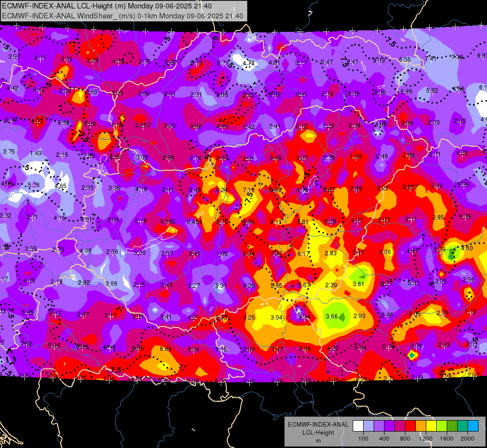Click 'LCL-Height' text in the legend box
This screenshot has height=448, width=487.
pos(318,433)
